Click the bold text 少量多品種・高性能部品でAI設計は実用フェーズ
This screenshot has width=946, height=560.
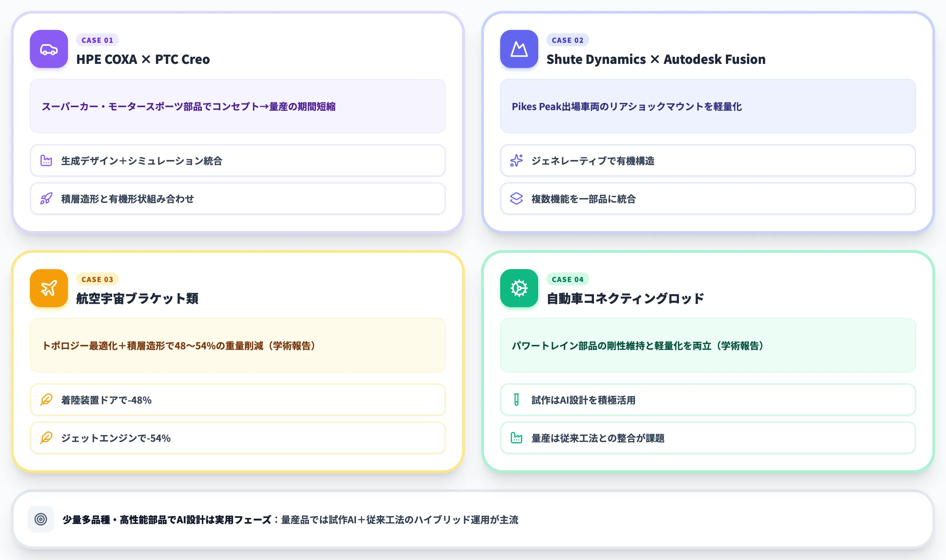(167, 520)
